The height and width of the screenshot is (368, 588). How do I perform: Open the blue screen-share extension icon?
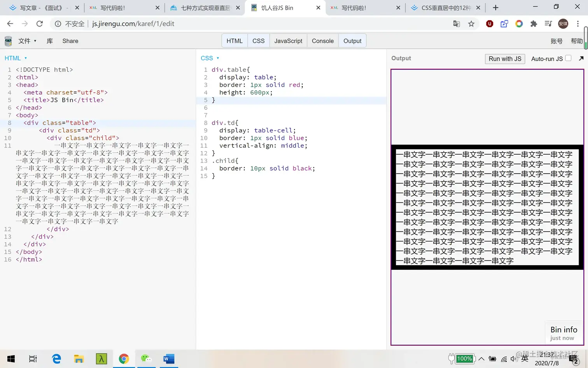504,24
